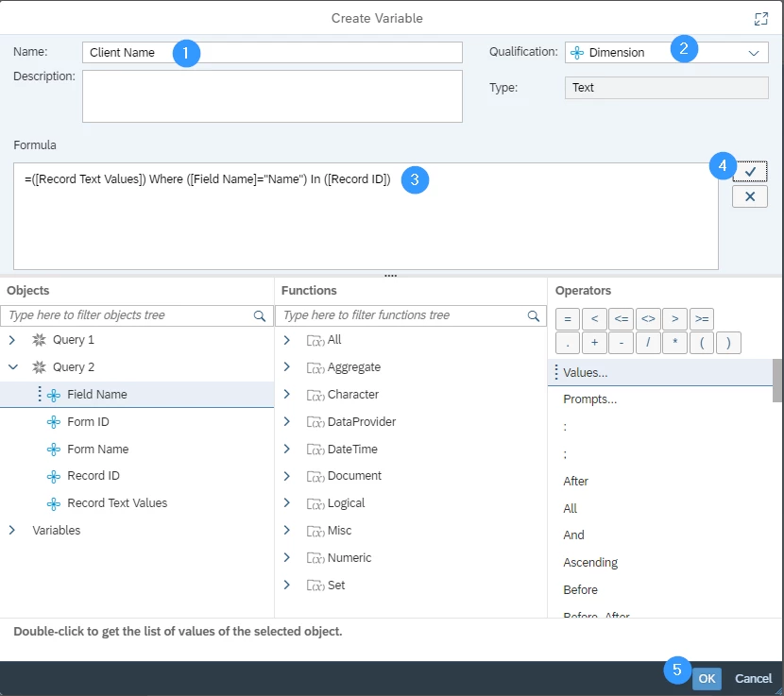Click the Form ID dimension icon
784x696 pixels.
point(54,422)
